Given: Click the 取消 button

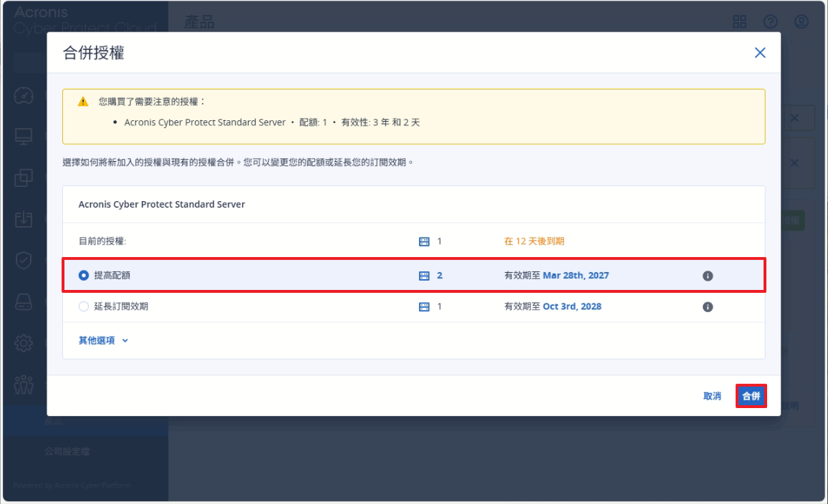Looking at the screenshot, I should [x=712, y=396].
